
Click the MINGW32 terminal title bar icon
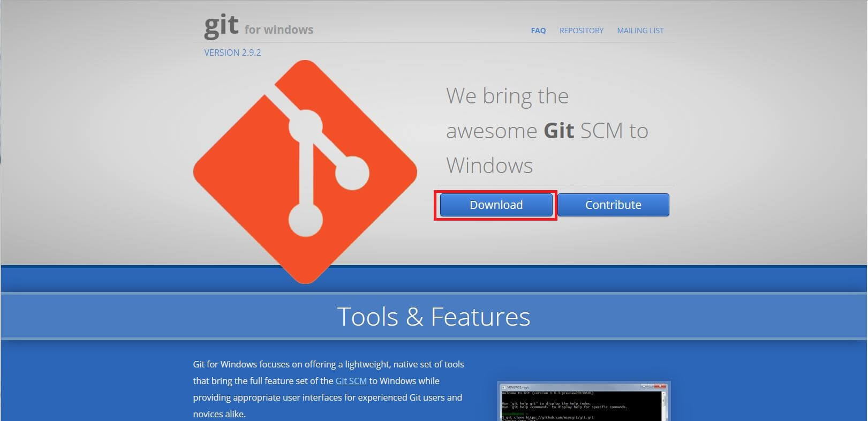tap(503, 387)
